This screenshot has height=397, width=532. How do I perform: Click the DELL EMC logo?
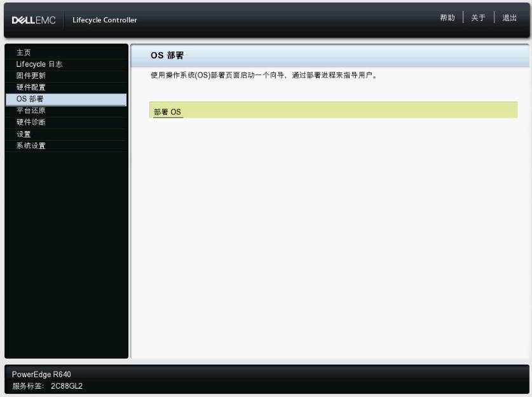click(x=34, y=20)
